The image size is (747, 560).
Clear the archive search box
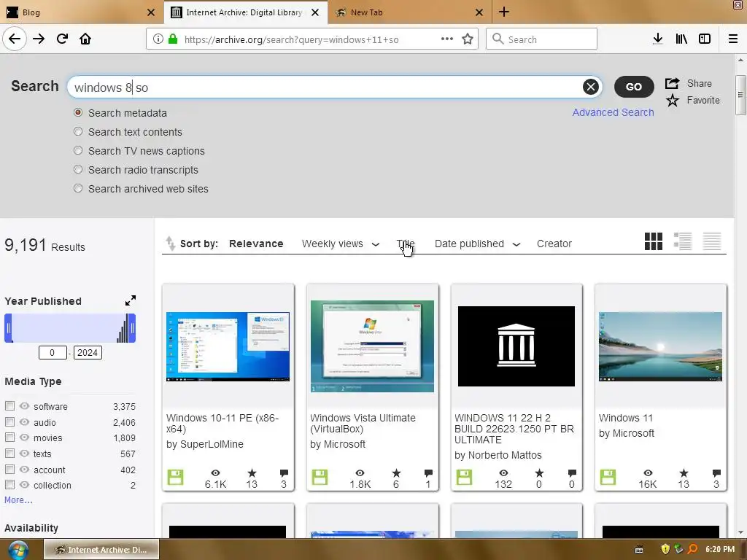tap(591, 87)
